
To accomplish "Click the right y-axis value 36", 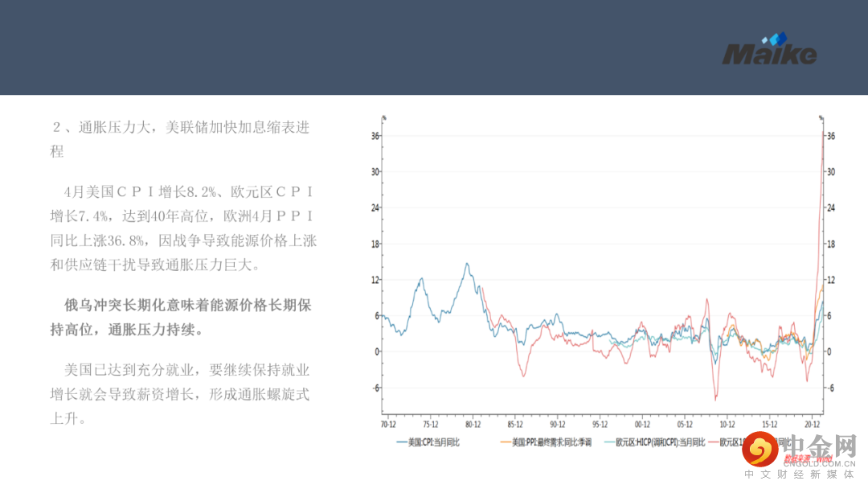I will pyautogui.click(x=831, y=136).
